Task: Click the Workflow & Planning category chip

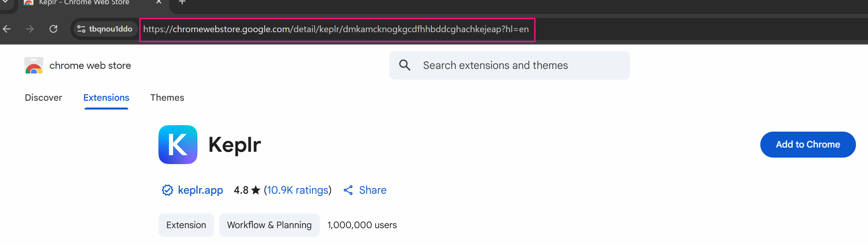Action: pos(269,225)
